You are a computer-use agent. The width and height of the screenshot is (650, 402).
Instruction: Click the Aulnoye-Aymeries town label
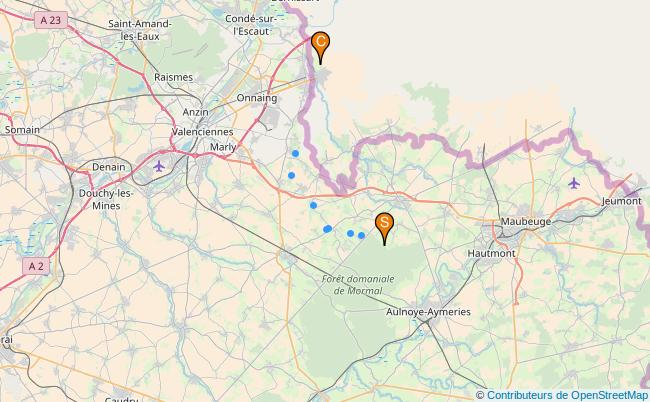click(x=428, y=312)
